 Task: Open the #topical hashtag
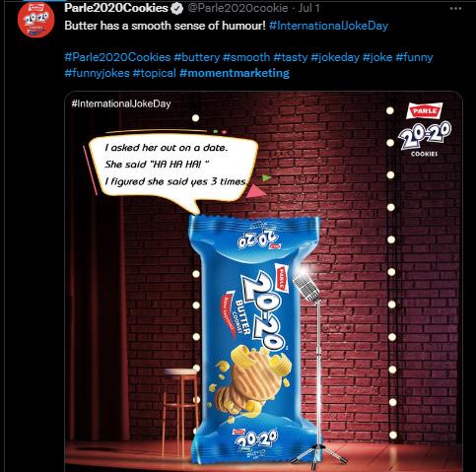pos(155,73)
